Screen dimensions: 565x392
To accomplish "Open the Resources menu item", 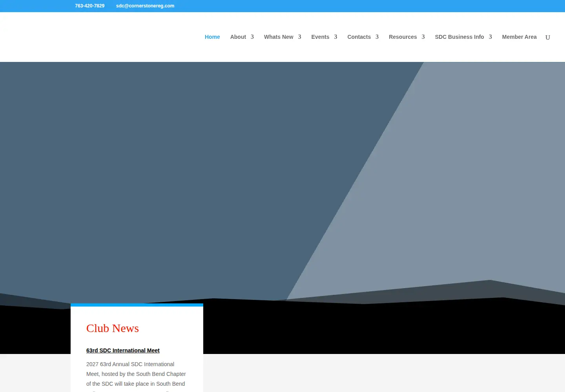I will 403,37.
